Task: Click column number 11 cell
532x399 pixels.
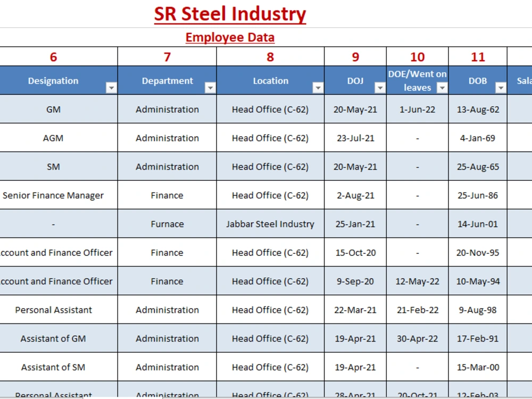Action: [478, 57]
